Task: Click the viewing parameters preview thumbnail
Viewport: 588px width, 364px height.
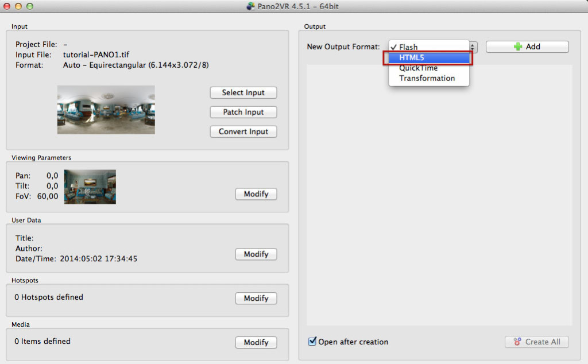Action: coord(90,187)
